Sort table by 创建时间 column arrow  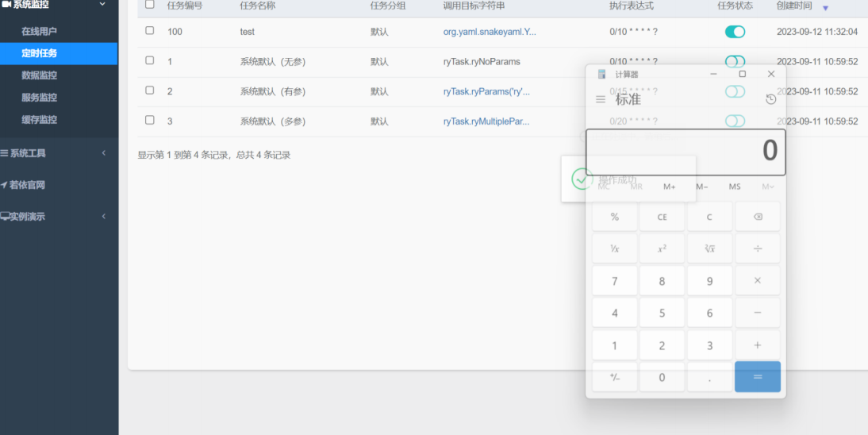pos(825,8)
